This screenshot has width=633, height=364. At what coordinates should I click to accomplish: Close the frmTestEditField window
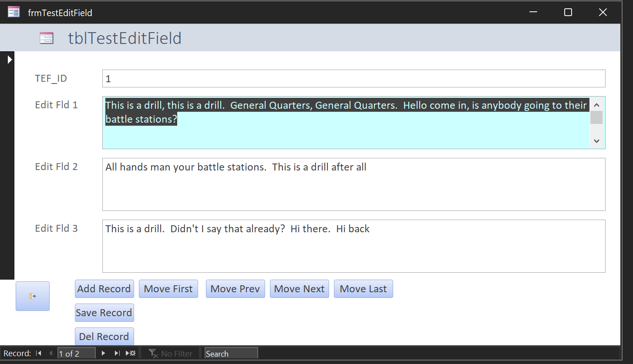(x=603, y=12)
